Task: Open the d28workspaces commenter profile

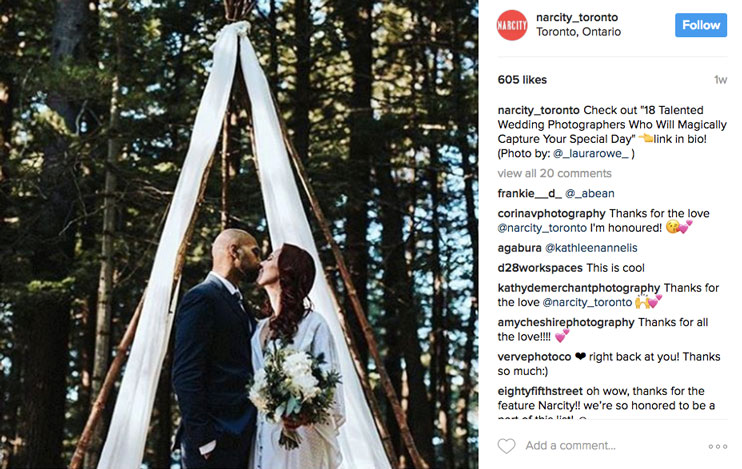Action: click(x=540, y=268)
